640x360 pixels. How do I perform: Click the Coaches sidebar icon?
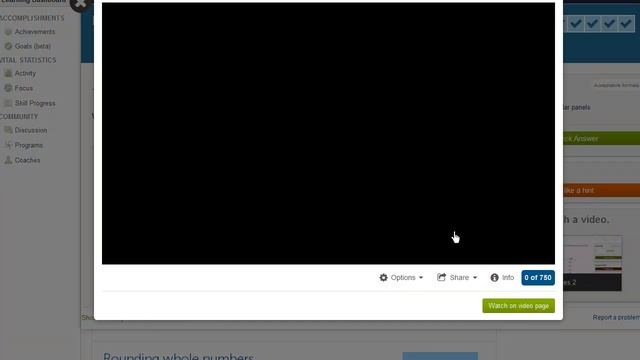(x=8, y=160)
